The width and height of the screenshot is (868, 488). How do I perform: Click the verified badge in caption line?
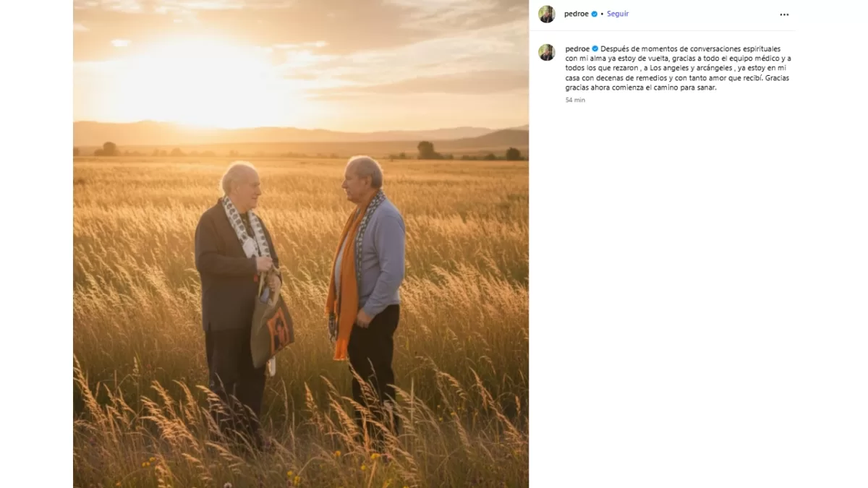click(x=595, y=48)
